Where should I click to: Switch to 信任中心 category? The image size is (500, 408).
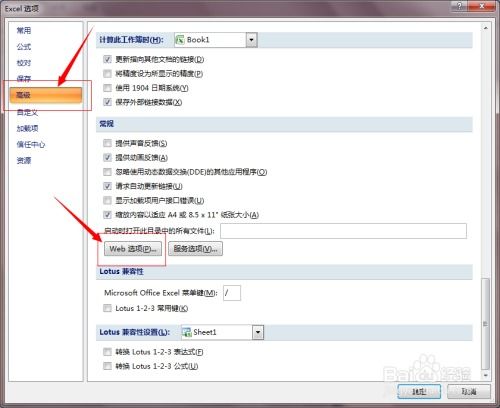31,144
